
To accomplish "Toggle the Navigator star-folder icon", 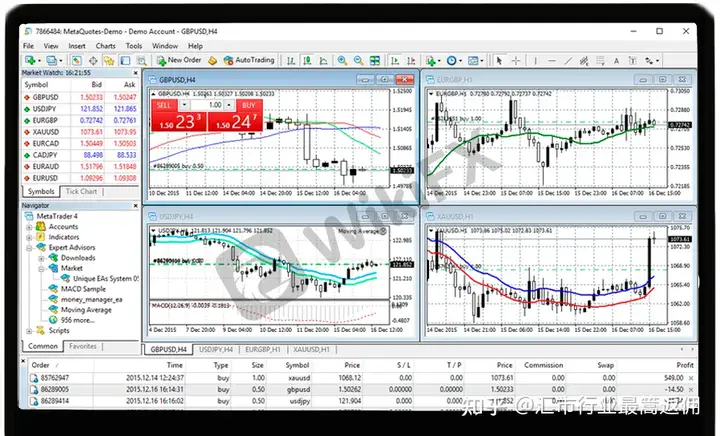I will coord(109,60).
